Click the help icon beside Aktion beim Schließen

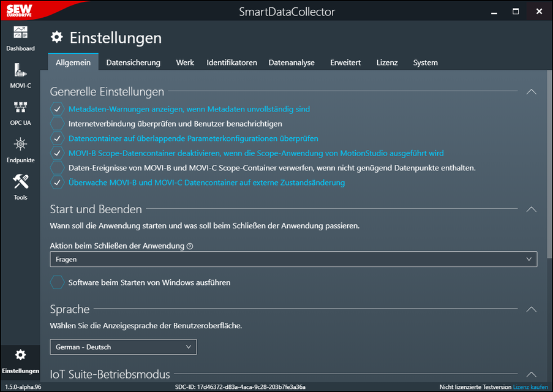coord(190,246)
